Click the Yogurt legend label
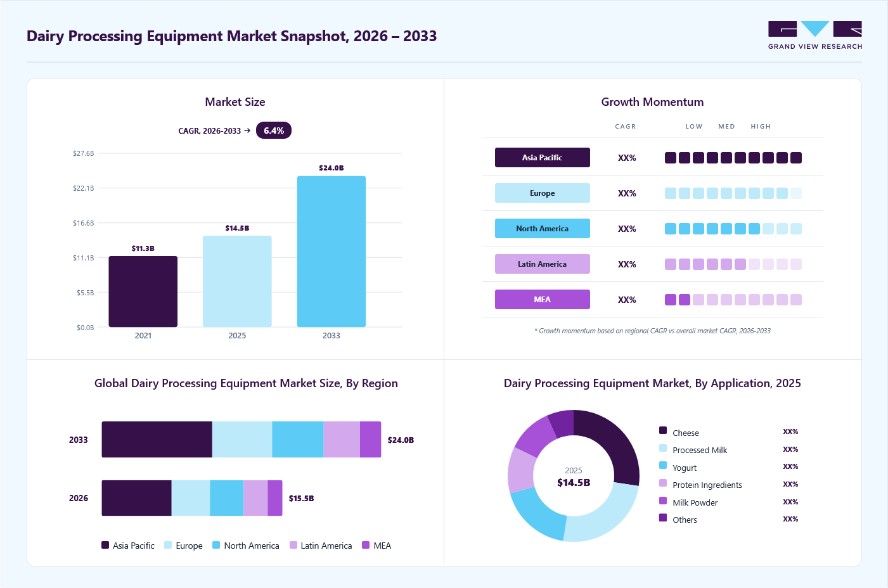The height and width of the screenshot is (588, 888). (x=685, y=468)
